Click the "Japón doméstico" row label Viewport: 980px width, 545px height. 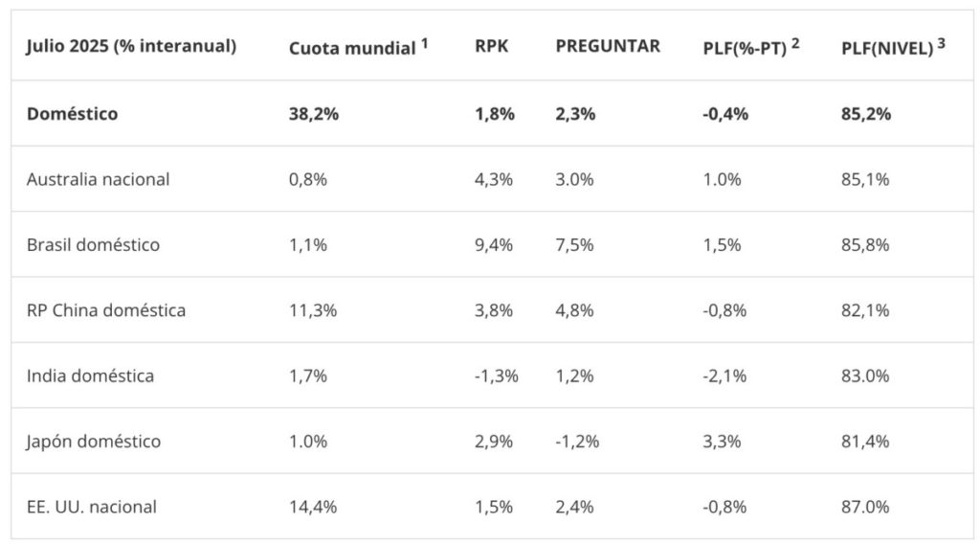[x=94, y=442]
